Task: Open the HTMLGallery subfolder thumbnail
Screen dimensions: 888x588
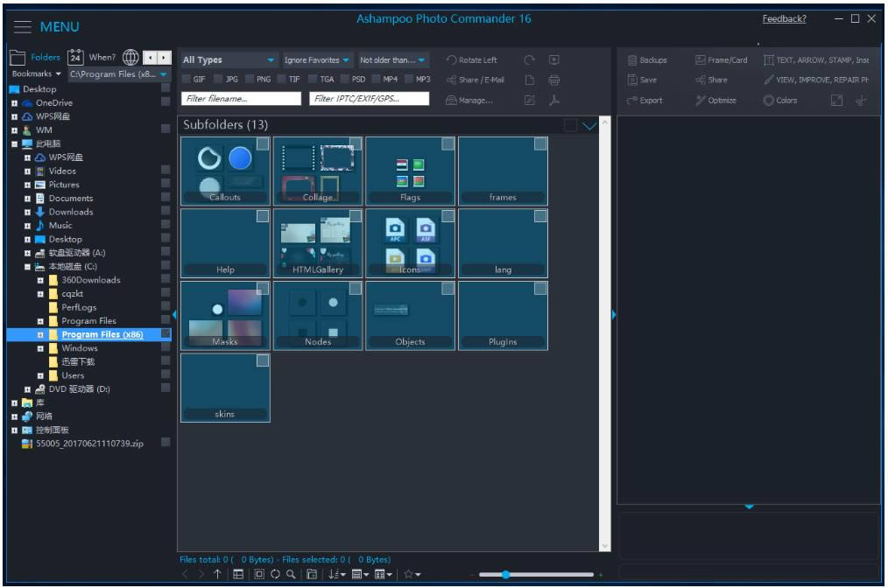Action: 318,242
